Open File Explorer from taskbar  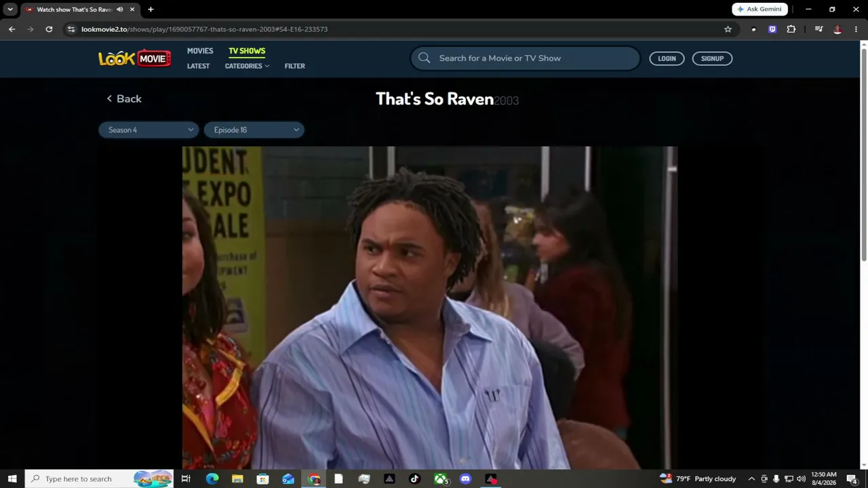point(237,479)
